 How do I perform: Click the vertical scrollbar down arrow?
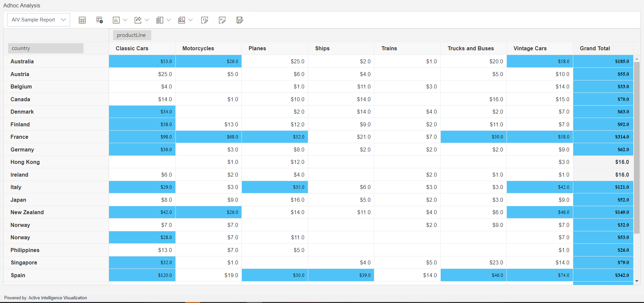tap(637, 281)
